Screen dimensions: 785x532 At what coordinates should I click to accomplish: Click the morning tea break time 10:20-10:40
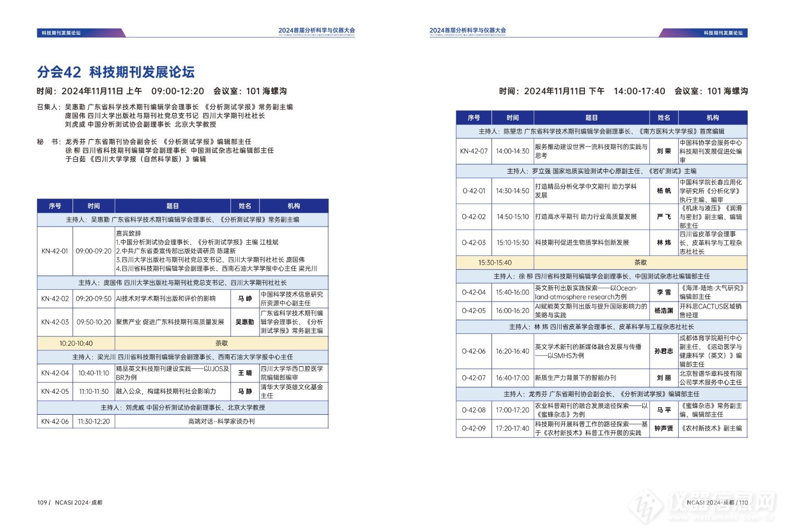point(76,344)
